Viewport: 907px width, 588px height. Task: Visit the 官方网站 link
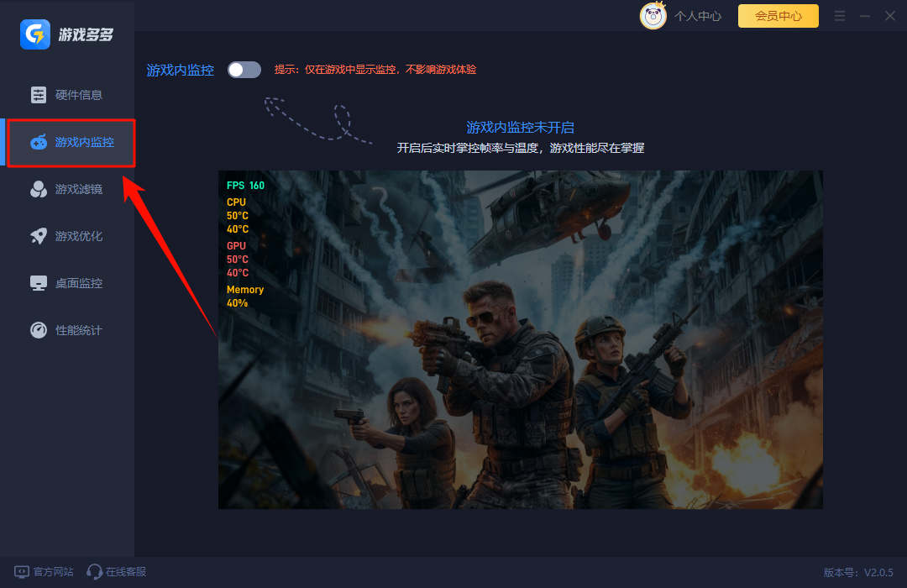pyautogui.click(x=43, y=571)
